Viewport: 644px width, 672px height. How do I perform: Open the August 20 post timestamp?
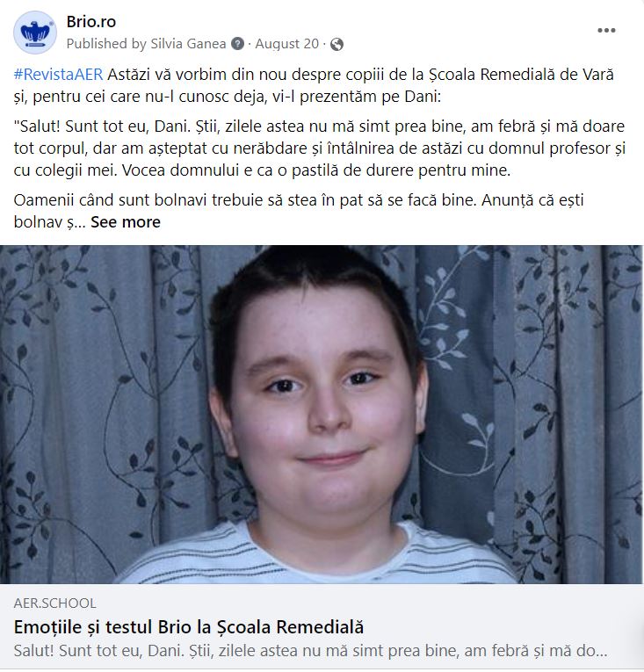click(x=286, y=44)
